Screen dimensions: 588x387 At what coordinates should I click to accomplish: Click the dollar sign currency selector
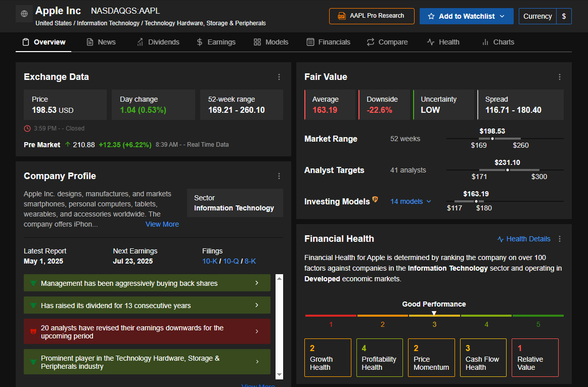click(564, 16)
